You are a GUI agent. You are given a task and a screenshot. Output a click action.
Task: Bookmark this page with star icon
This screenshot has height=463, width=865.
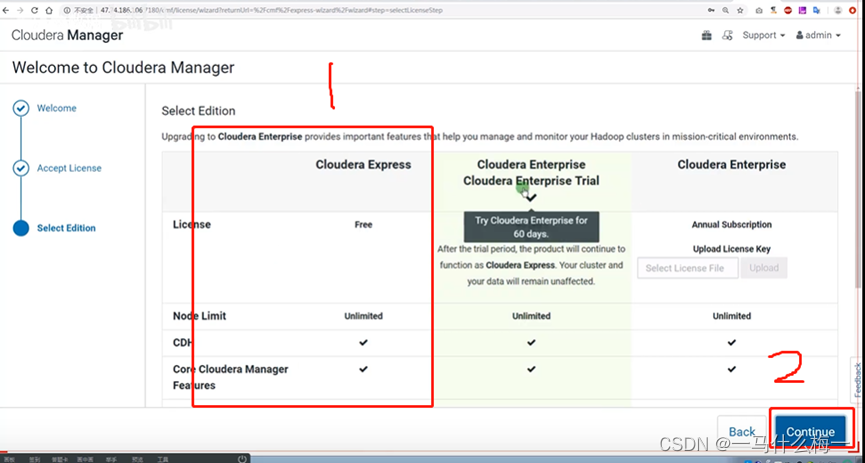[740, 10]
